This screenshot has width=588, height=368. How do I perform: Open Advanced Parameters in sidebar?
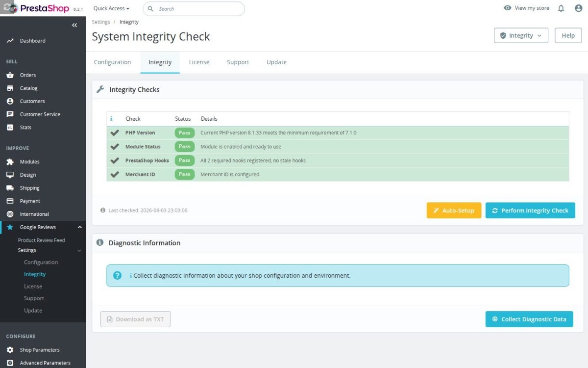[x=45, y=363]
